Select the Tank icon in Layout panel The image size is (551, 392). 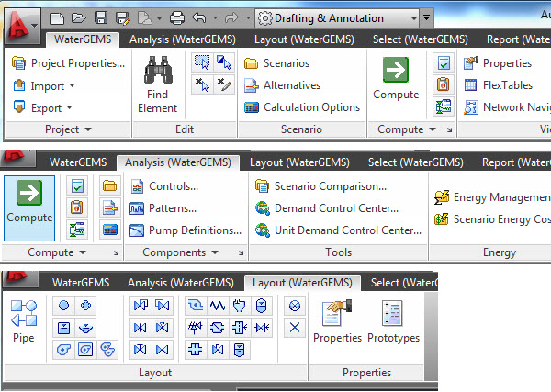(x=63, y=328)
